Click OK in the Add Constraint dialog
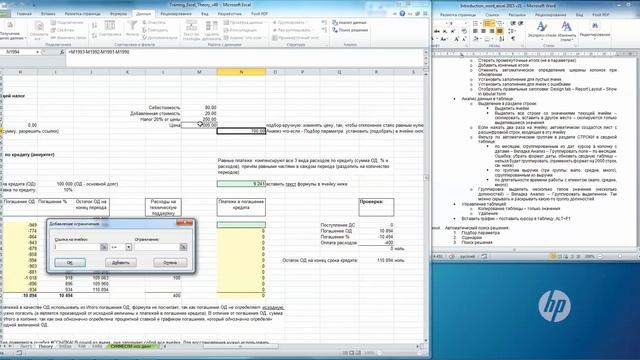Screen dimensions: 640x360 click(x=70, y=262)
